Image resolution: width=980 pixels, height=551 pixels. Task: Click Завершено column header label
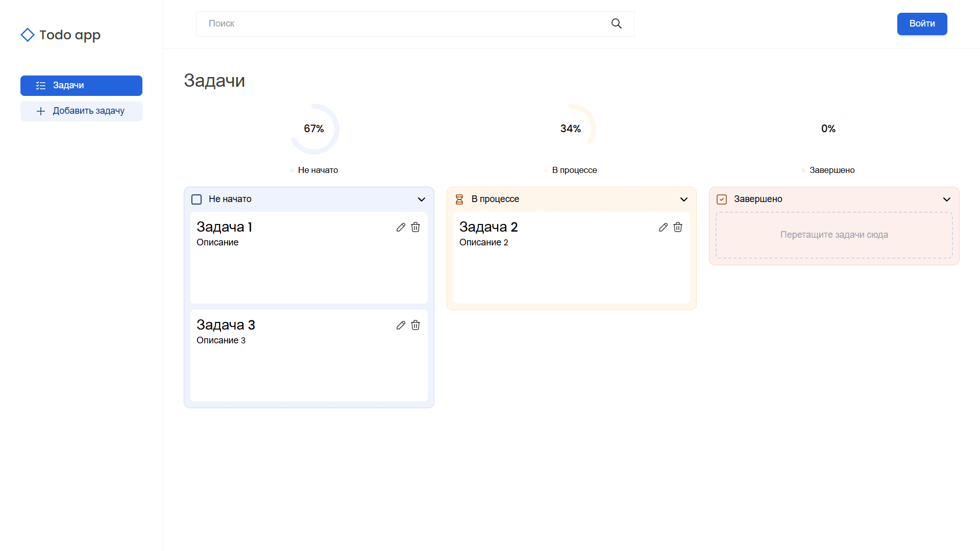758,199
